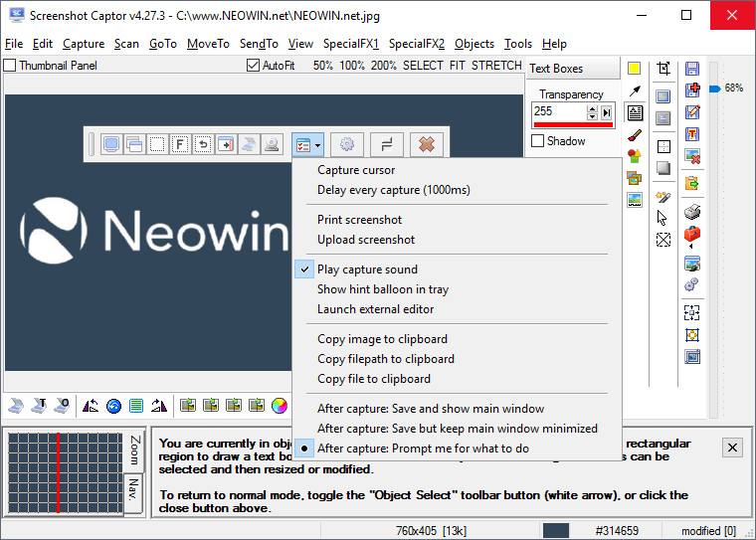Click the green lines icon in bottom toolbar
Viewport: 756px width, 540px height.
pos(136,406)
